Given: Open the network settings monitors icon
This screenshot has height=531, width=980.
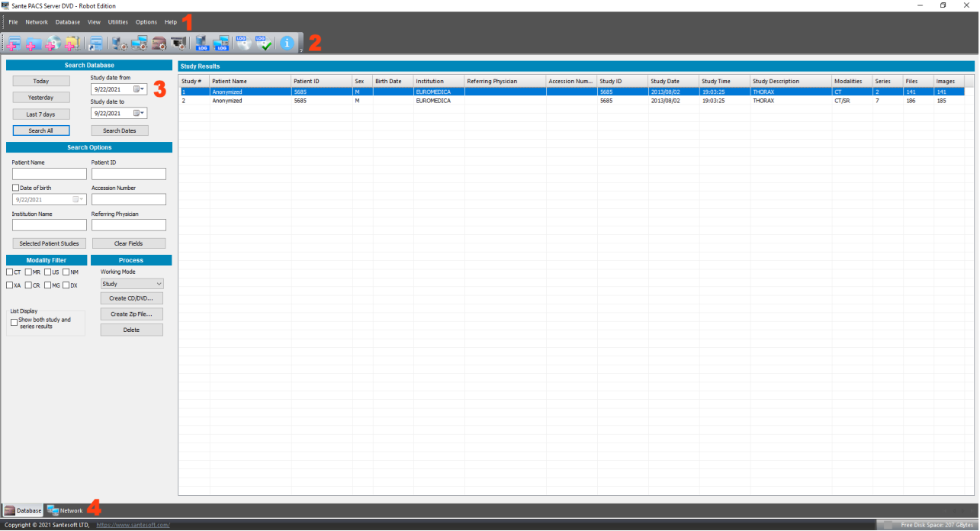Looking at the screenshot, I should [139, 43].
